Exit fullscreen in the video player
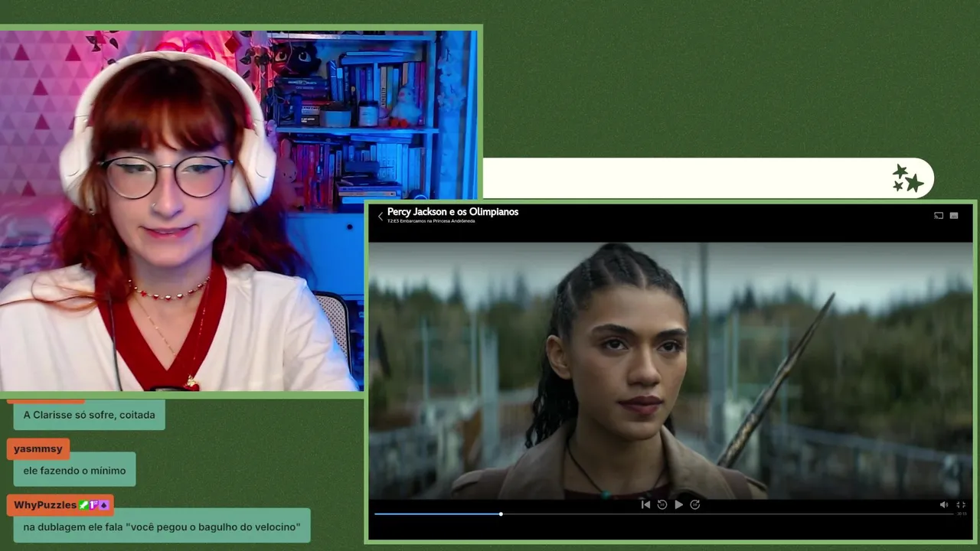 961,504
